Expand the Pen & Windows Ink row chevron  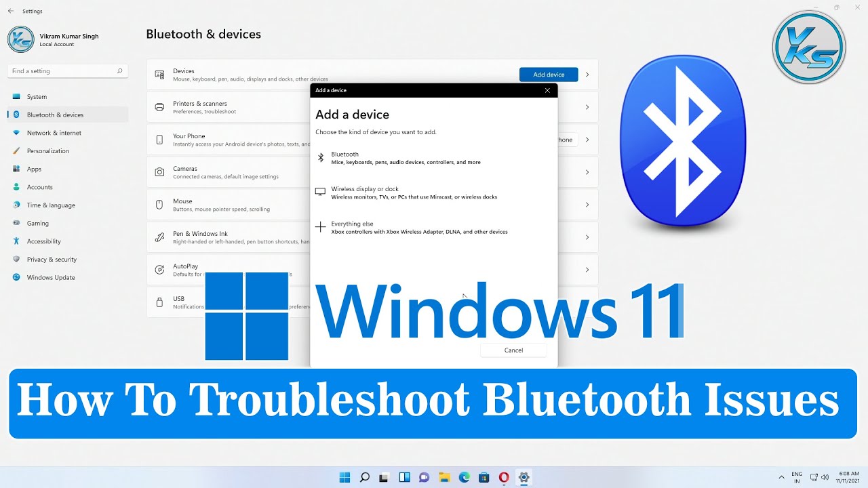point(587,237)
